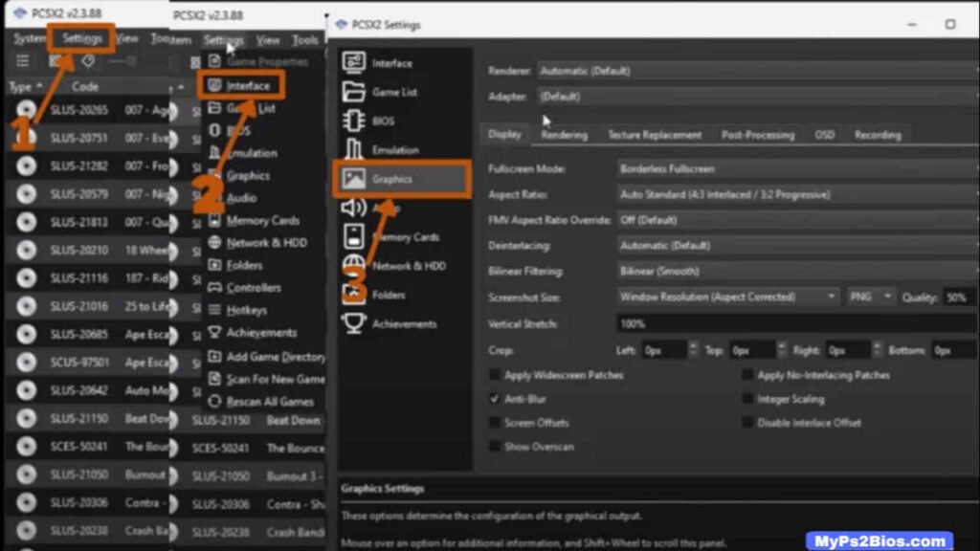Open the Network & HDD globe icon in settings
The height and width of the screenshot is (551, 980).
point(353,265)
